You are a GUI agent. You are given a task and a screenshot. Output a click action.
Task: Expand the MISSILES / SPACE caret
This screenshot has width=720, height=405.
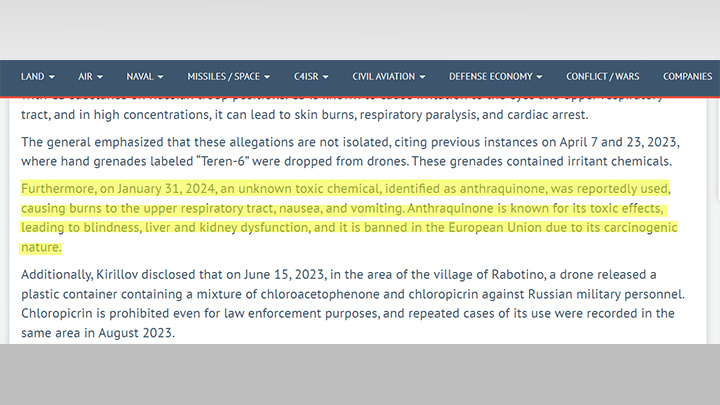(x=267, y=77)
